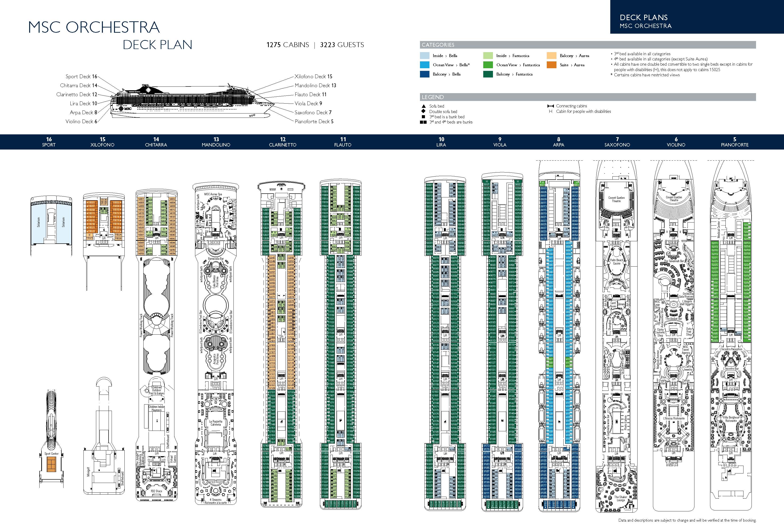This screenshot has height=532, width=784.
Task: Select the 'Lira Deck 10' ship callout label
Action: click(x=83, y=104)
